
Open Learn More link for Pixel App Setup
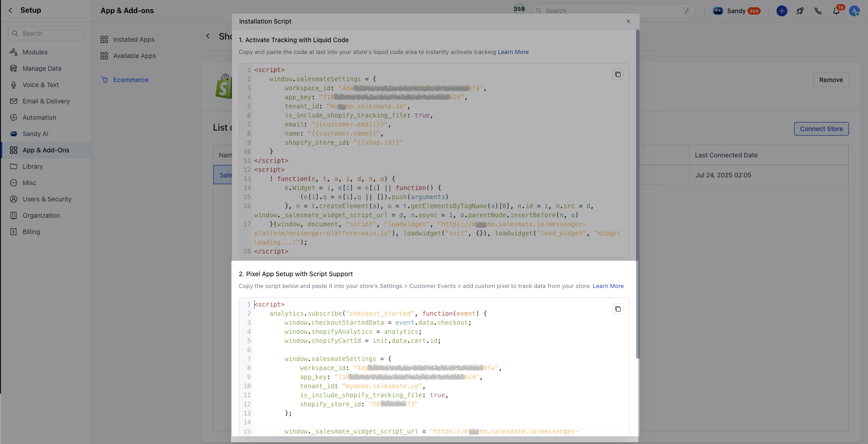(x=608, y=286)
